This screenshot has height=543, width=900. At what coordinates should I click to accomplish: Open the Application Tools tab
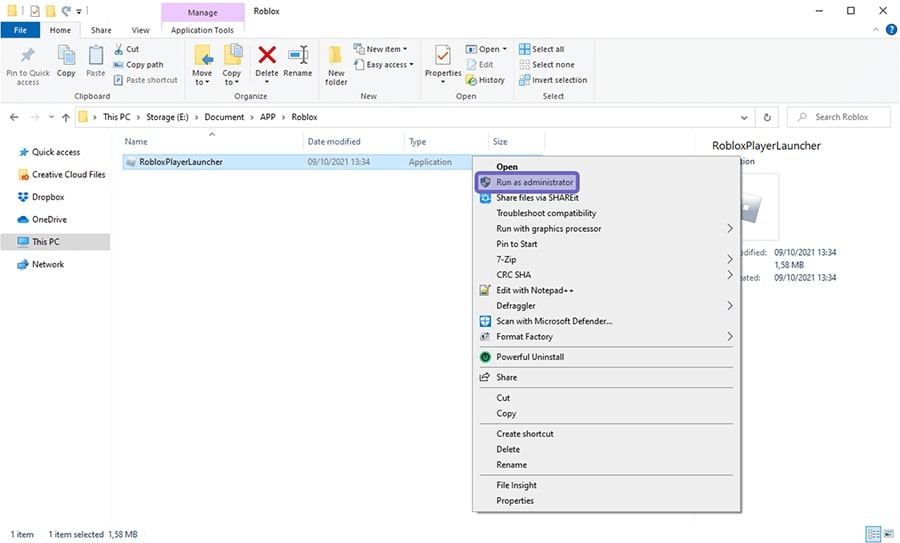pyautogui.click(x=202, y=30)
